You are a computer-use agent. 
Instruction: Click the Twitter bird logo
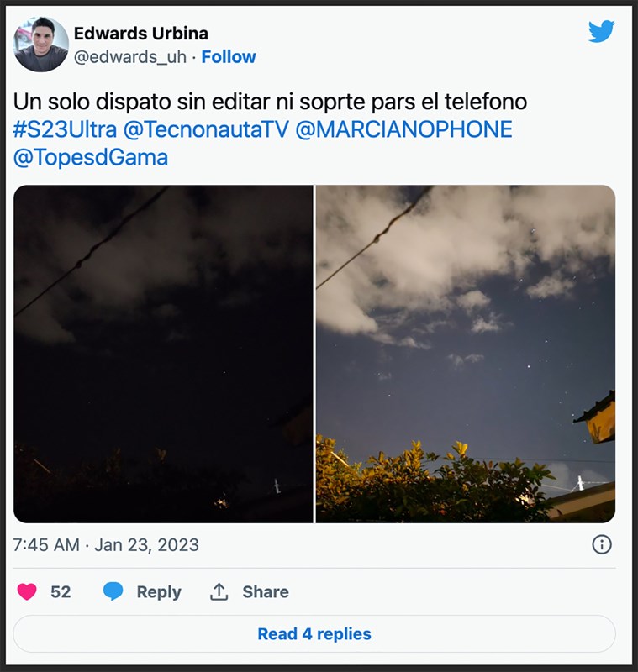point(601,31)
